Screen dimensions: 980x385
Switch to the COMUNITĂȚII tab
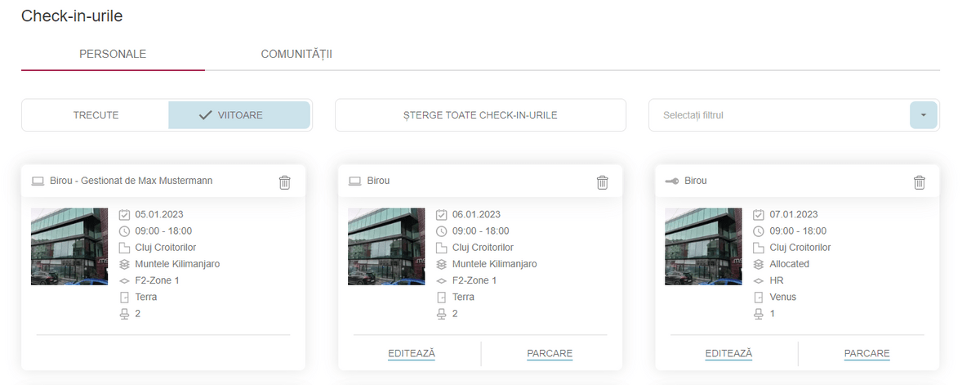pyautogui.click(x=296, y=54)
